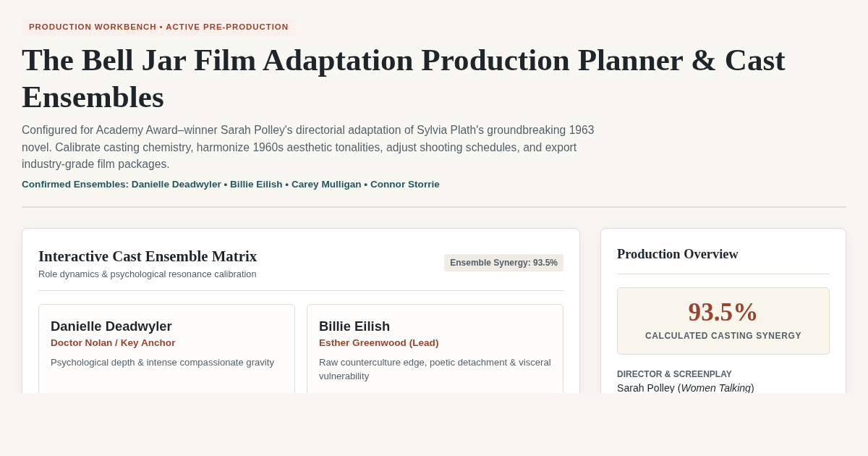The height and width of the screenshot is (456, 868).
Task: Click the Role dynamics calibration subtitle
Action: (148, 274)
